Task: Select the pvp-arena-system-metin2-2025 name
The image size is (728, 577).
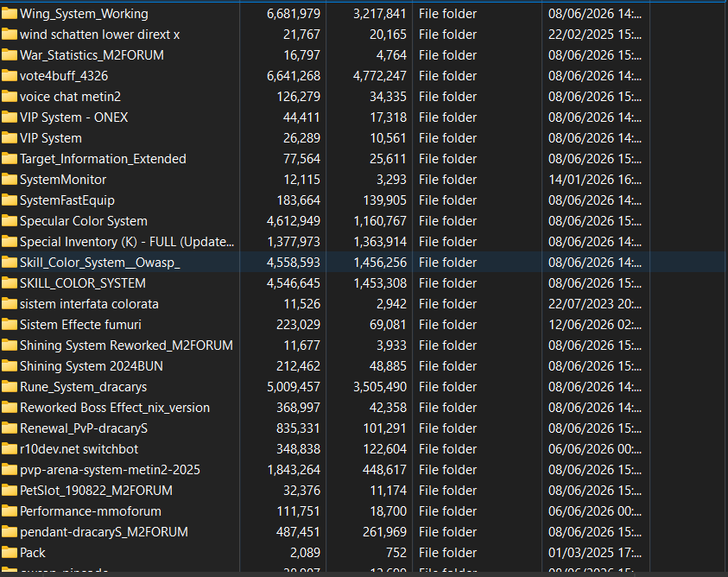Action: (110, 470)
